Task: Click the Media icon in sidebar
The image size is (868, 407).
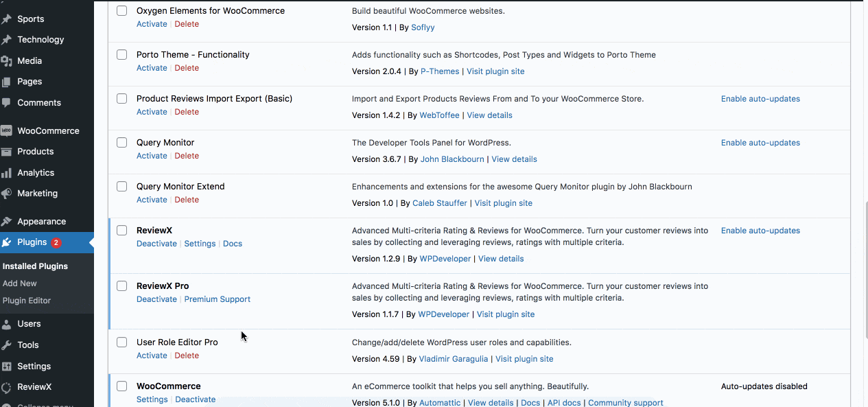Action: point(7,61)
